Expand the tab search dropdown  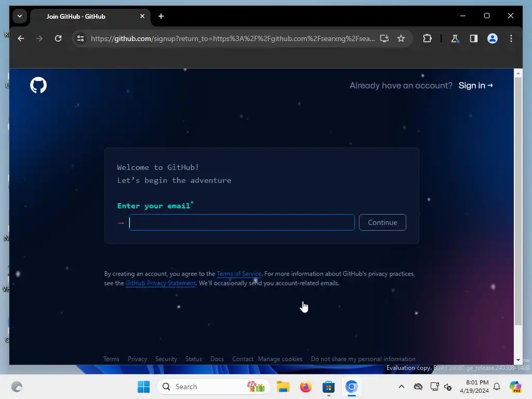tap(20, 16)
